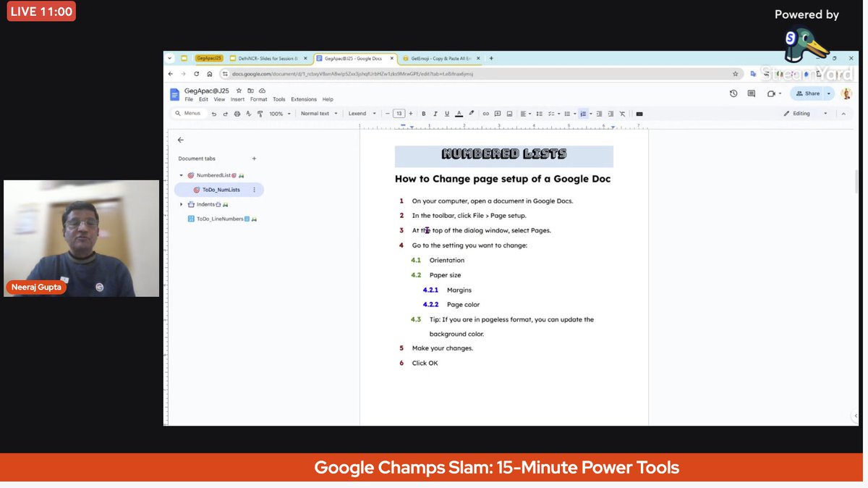Click the Insert link icon
This screenshot has width=868, height=488.
(x=486, y=114)
